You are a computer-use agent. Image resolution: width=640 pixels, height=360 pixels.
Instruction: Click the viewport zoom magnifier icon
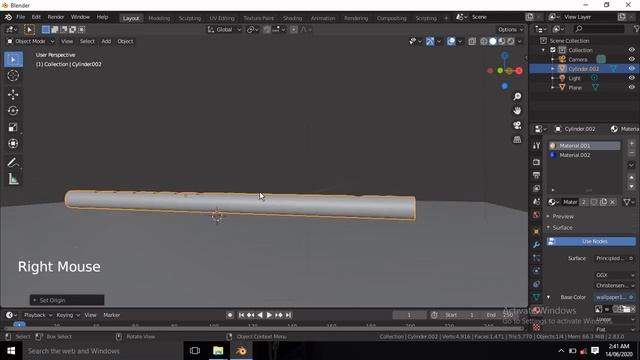[517, 96]
